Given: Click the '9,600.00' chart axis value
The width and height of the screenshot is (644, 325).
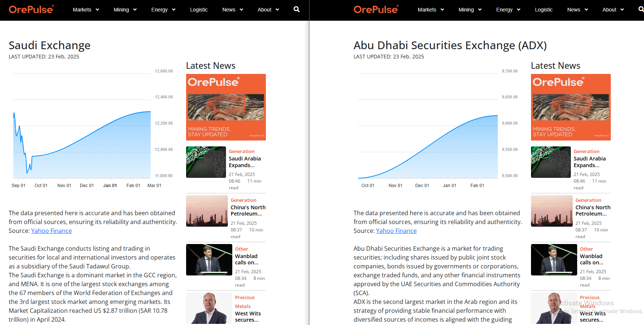Looking at the screenshot, I should (510, 123).
